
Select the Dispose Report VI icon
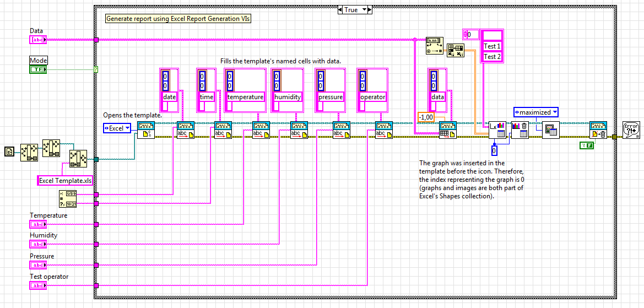(598, 130)
